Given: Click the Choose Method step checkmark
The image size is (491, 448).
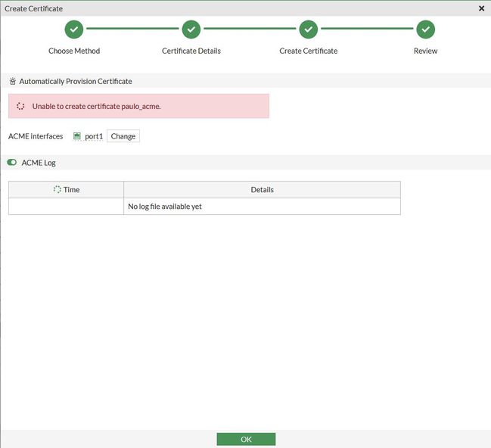Looking at the screenshot, I should pos(74,30).
